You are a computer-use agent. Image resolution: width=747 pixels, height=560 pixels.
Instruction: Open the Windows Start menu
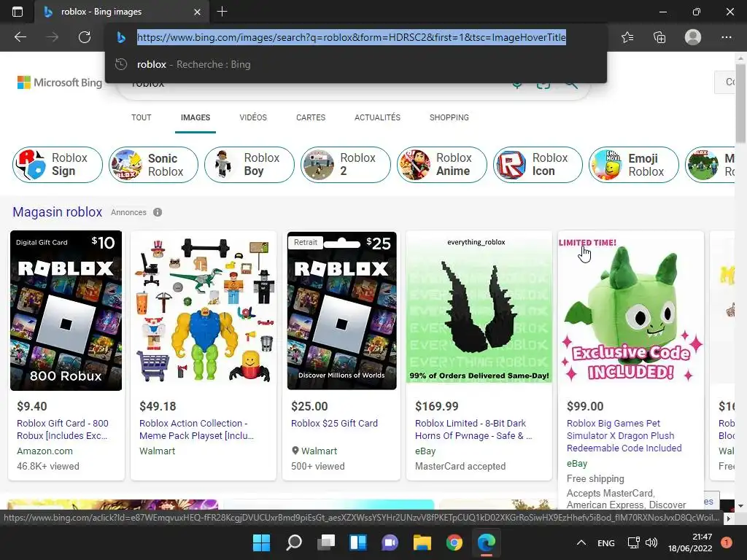(x=261, y=542)
